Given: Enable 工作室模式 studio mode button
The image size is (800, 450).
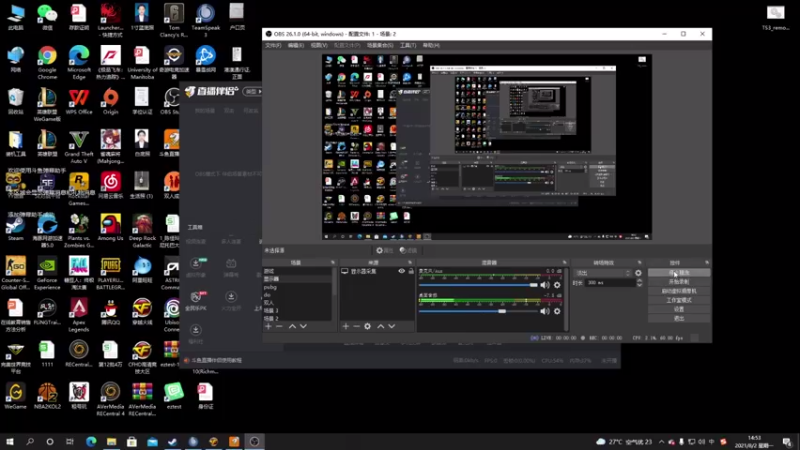Looking at the screenshot, I should [x=679, y=301].
